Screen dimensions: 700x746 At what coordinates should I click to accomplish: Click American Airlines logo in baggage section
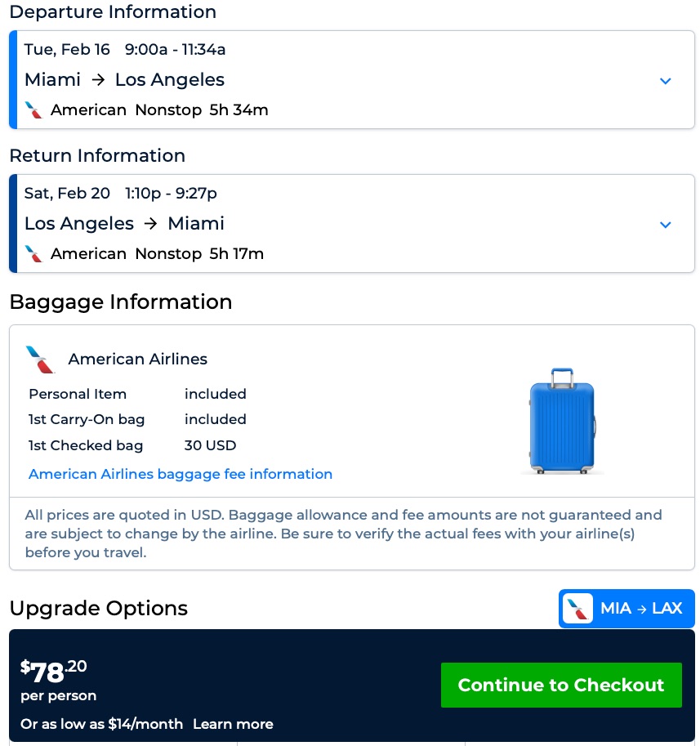tap(40, 360)
